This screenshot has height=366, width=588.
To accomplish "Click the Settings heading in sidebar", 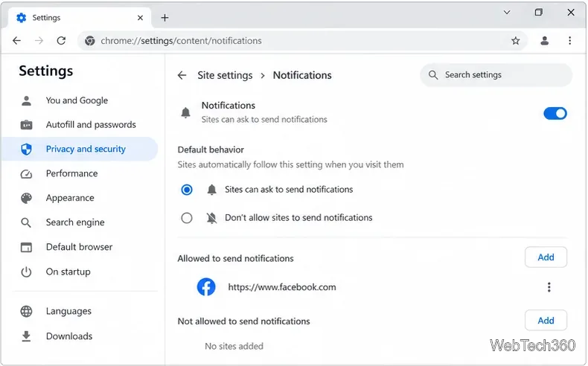I will [x=46, y=71].
